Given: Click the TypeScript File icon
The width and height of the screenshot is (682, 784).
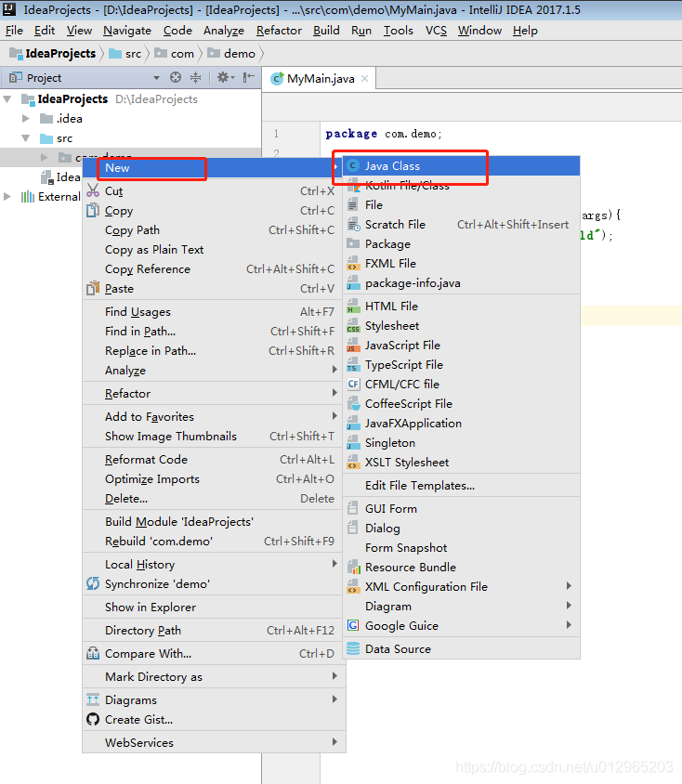Looking at the screenshot, I should click(353, 365).
